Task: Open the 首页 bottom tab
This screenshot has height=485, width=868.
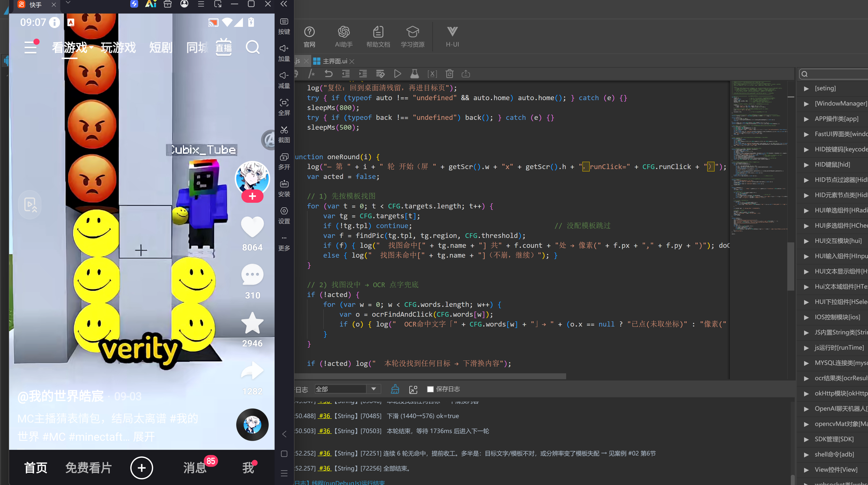Action: pyautogui.click(x=36, y=468)
